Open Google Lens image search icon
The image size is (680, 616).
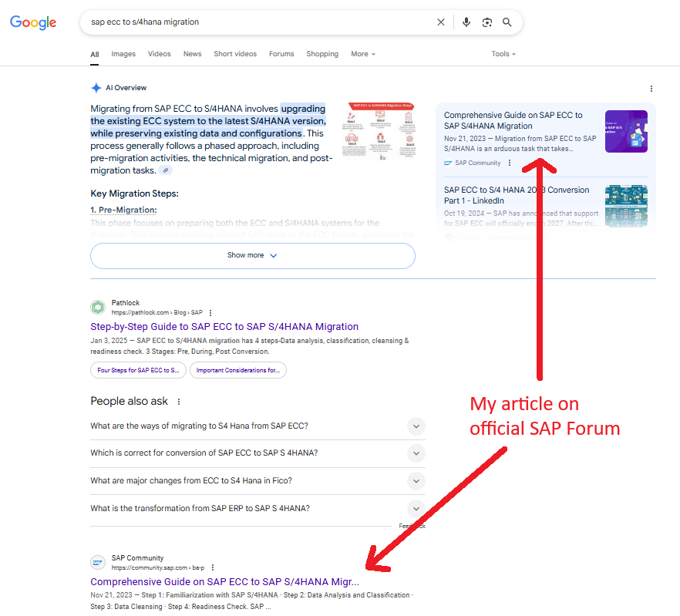point(487,22)
